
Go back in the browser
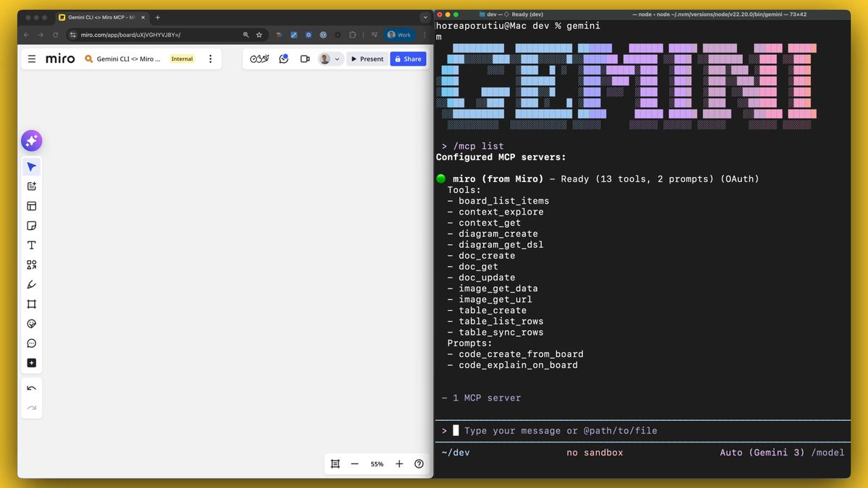[27, 35]
